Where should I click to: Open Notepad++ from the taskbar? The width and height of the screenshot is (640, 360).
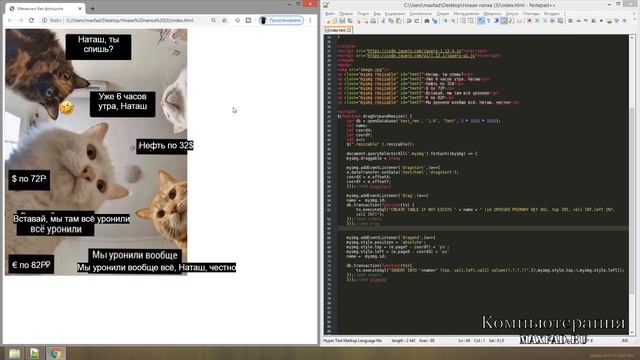click(35, 353)
